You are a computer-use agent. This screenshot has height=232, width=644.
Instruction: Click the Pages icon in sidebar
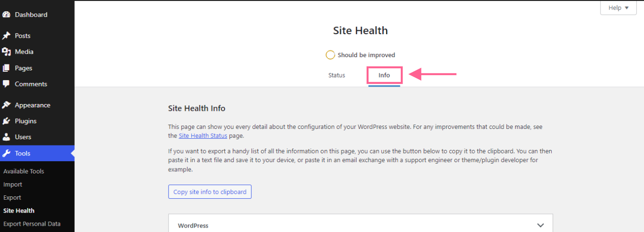[x=6, y=68]
